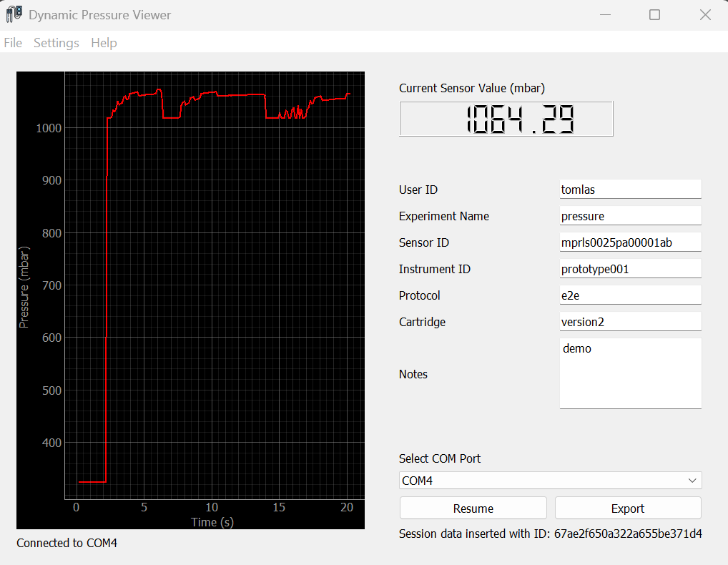The height and width of the screenshot is (565, 728).
Task: Open the File menu
Action: (x=12, y=43)
